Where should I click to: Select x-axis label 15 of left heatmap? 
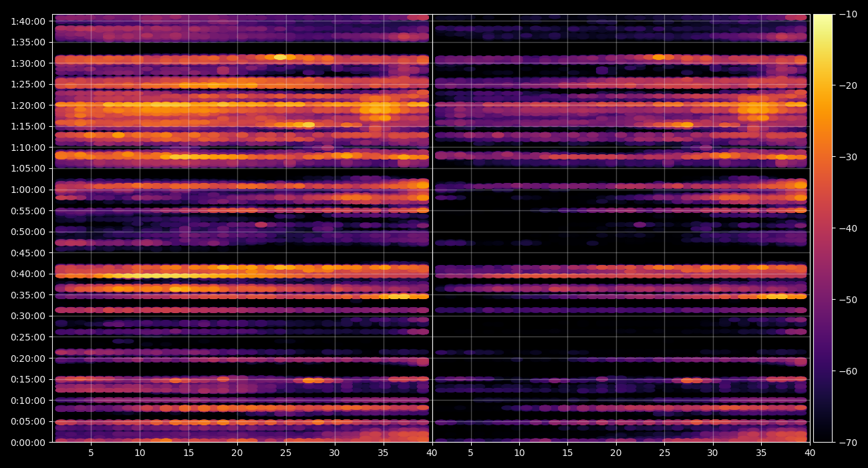point(188,453)
